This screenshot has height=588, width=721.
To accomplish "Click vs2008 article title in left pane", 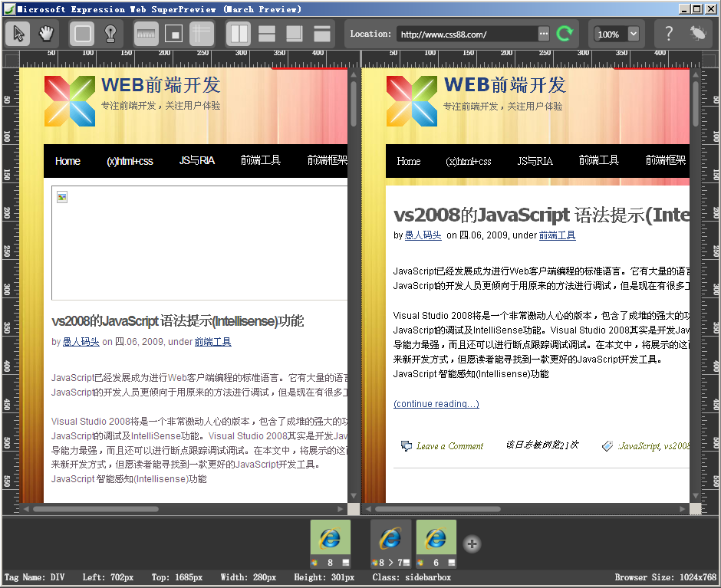I will (177, 320).
